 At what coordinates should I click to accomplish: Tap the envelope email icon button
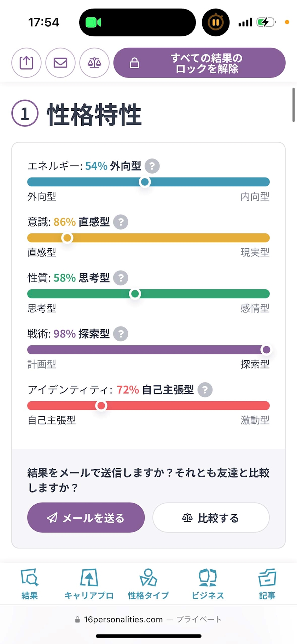click(60, 63)
